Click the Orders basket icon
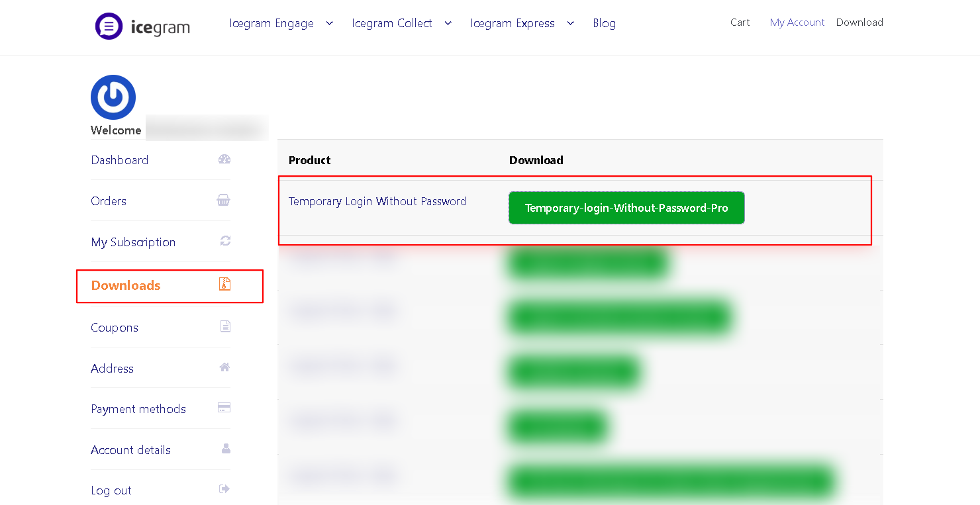The width and height of the screenshot is (980, 505). pyautogui.click(x=224, y=201)
